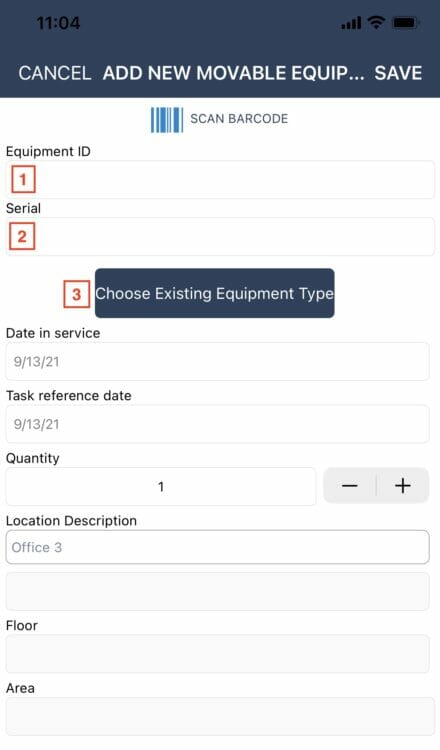Viewport: 440px width, 750px height.
Task: Tap the Add New Movable Equipment title
Action: pos(233,73)
